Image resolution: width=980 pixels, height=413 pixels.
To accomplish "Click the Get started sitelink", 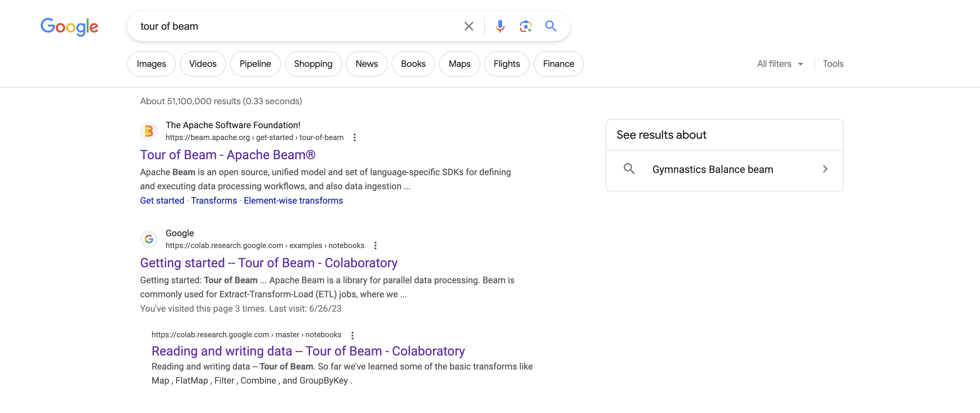I will (x=162, y=200).
